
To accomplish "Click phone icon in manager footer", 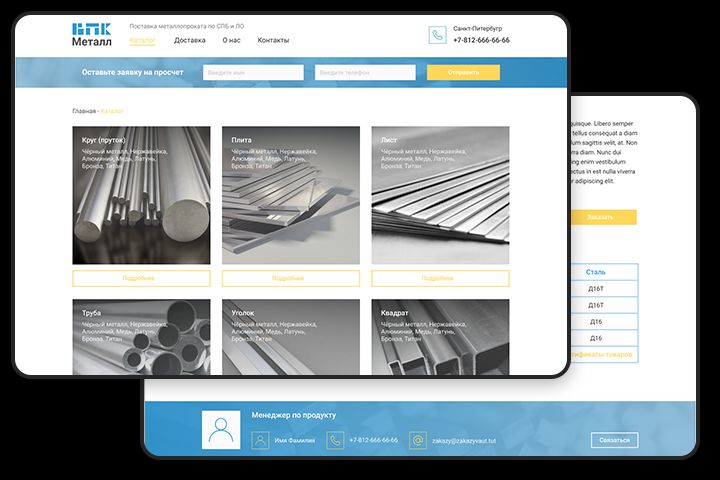I will tap(335, 440).
